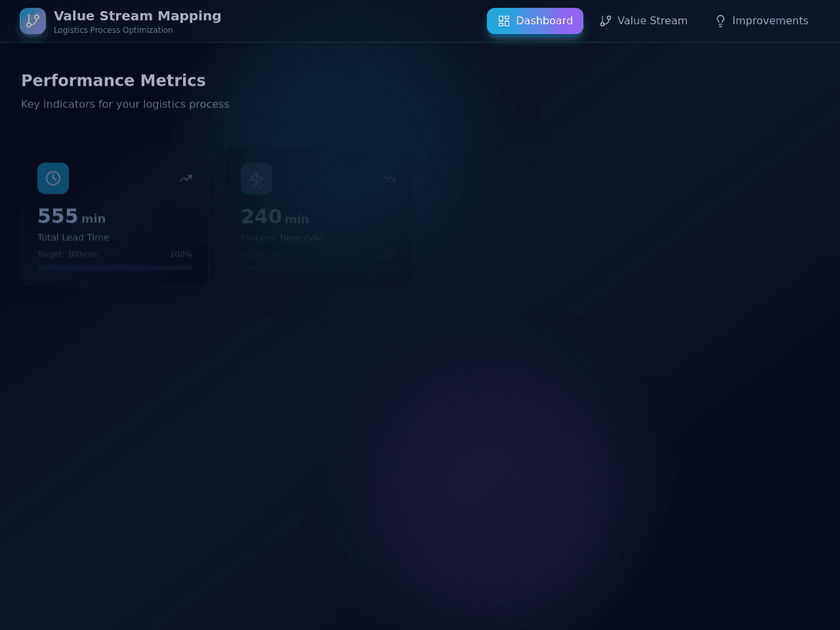Click the 100% value on Total Lead Time card

coord(181,254)
